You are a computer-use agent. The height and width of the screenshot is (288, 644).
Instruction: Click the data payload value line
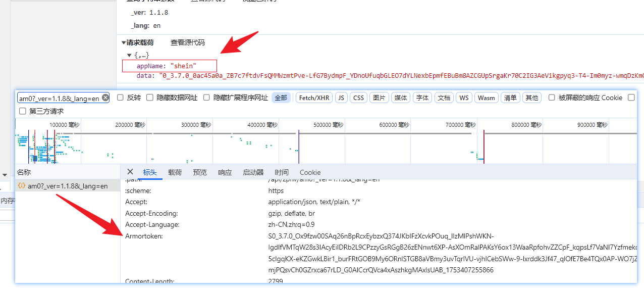[x=390, y=76]
